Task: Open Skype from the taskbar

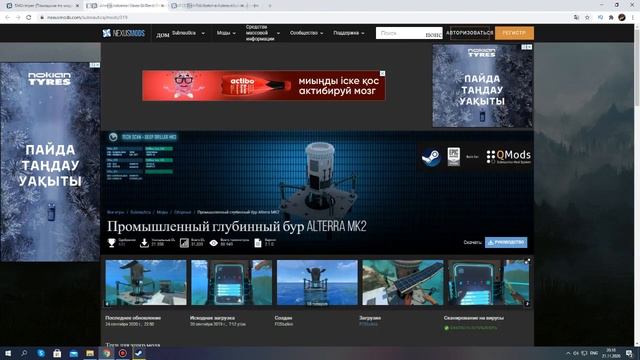Action: click(x=41, y=353)
